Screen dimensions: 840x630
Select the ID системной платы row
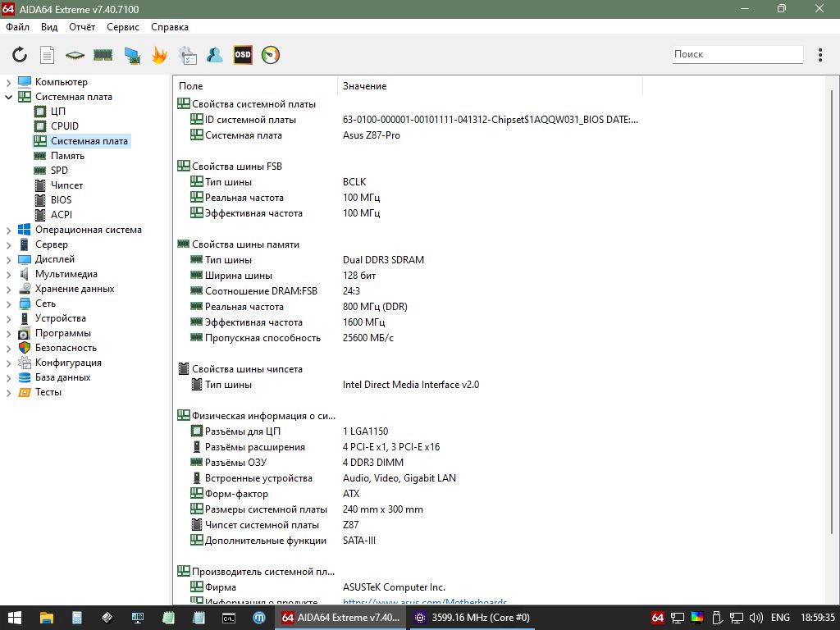pos(407,120)
